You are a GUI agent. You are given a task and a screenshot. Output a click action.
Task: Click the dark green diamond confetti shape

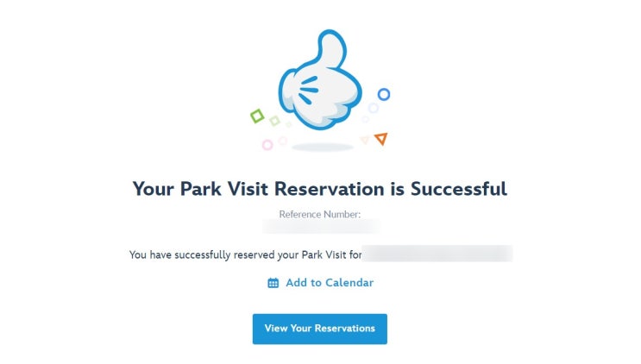[256, 116]
